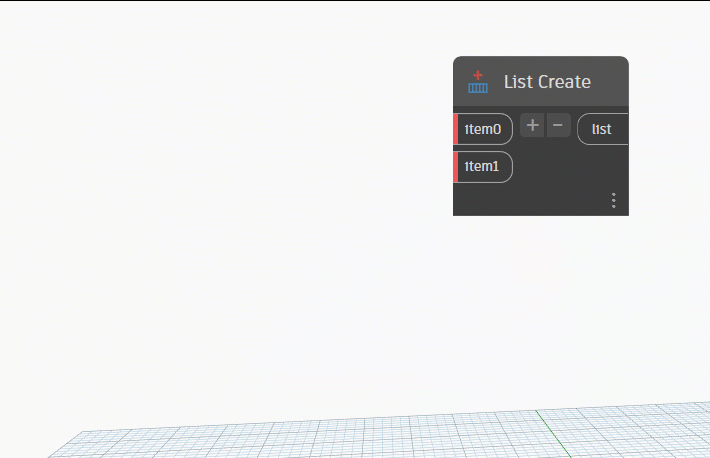Click the node header right of the title
Image resolution: width=710 pixels, height=458 pixels.
pos(610,82)
